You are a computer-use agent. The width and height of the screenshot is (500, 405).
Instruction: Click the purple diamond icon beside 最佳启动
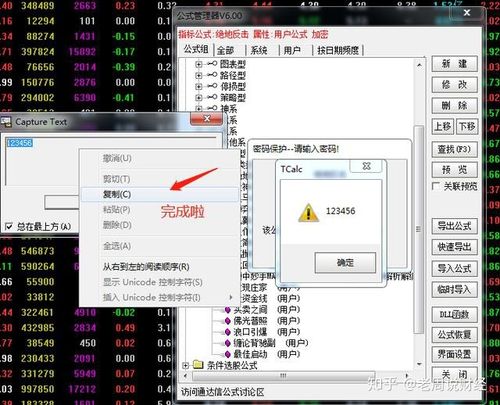[x=228, y=354]
